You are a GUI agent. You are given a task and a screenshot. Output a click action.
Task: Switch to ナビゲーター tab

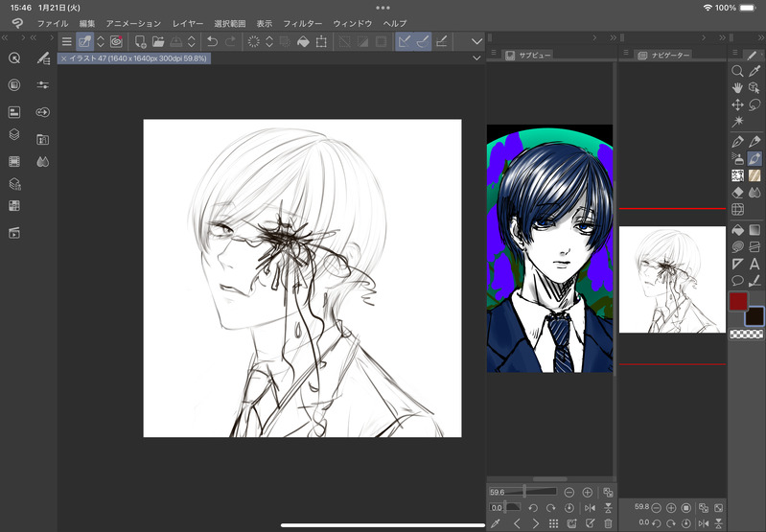coord(664,56)
